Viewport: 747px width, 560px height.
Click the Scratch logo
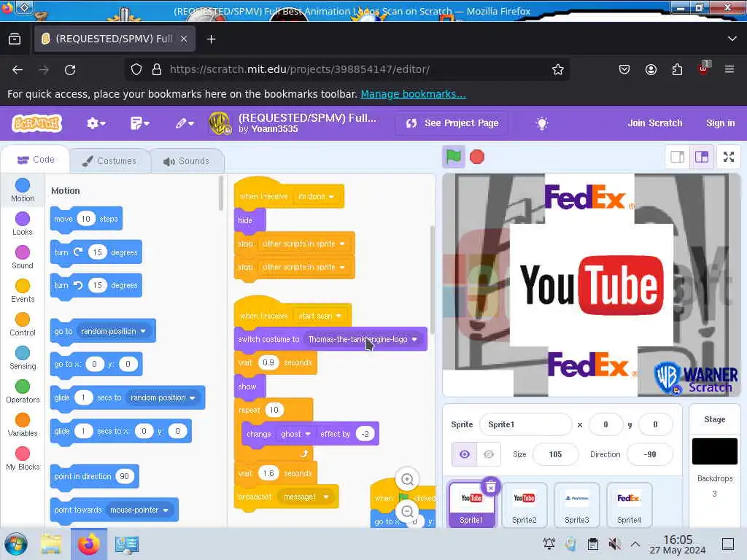click(x=36, y=123)
